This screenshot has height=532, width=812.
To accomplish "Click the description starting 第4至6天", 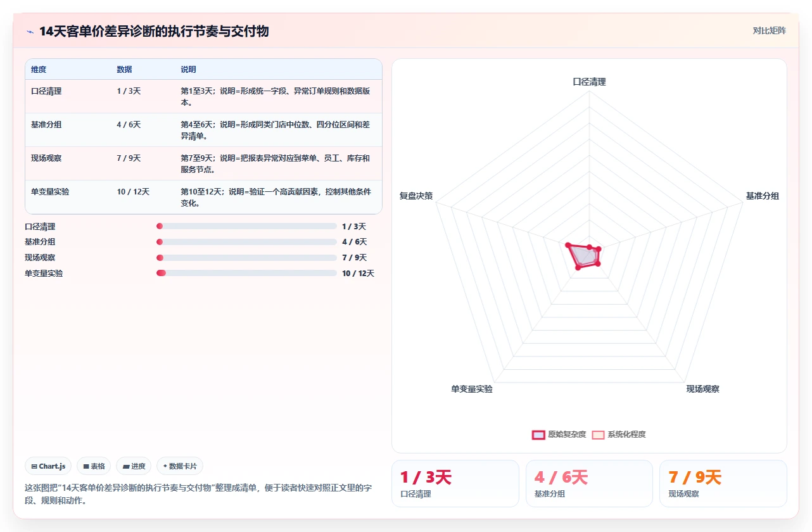I will point(276,130).
